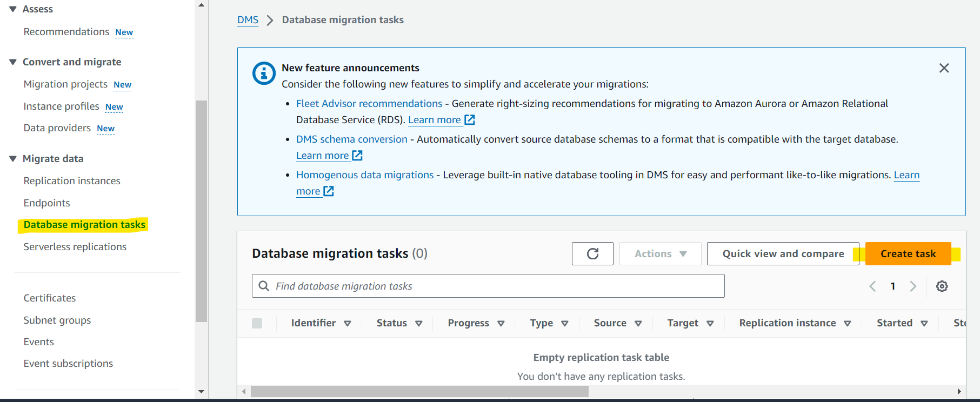Open Recommendations in sidebar
Image resolution: width=980 pixels, height=402 pixels.
tap(66, 32)
